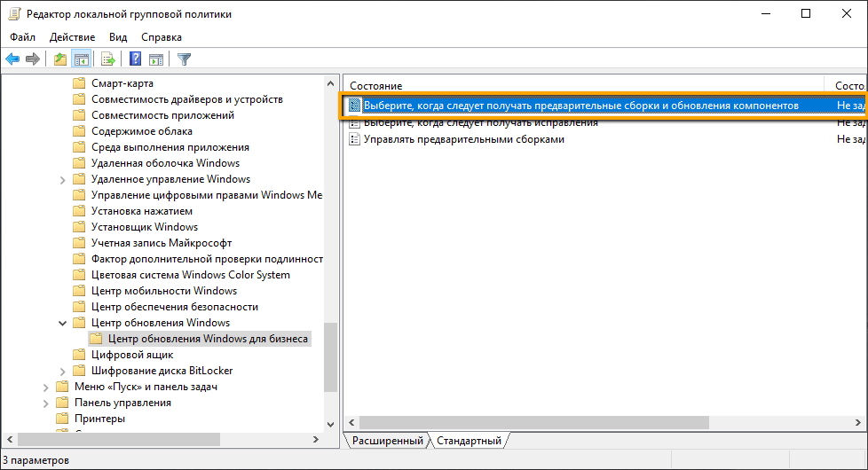Click policy list horizontal scrollbar right arrow
The width and height of the screenshot is (868, 470).
coord(858,422)
